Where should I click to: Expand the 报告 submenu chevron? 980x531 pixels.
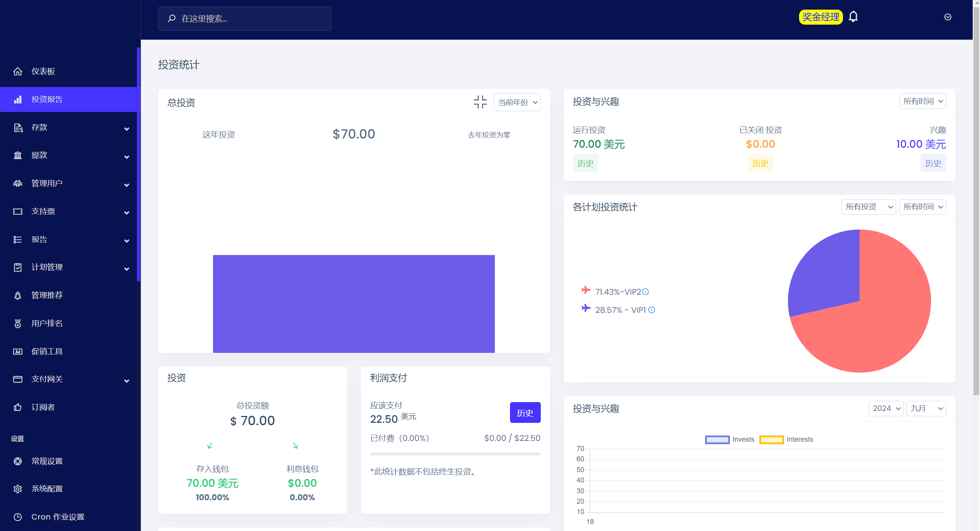[127, 241]
